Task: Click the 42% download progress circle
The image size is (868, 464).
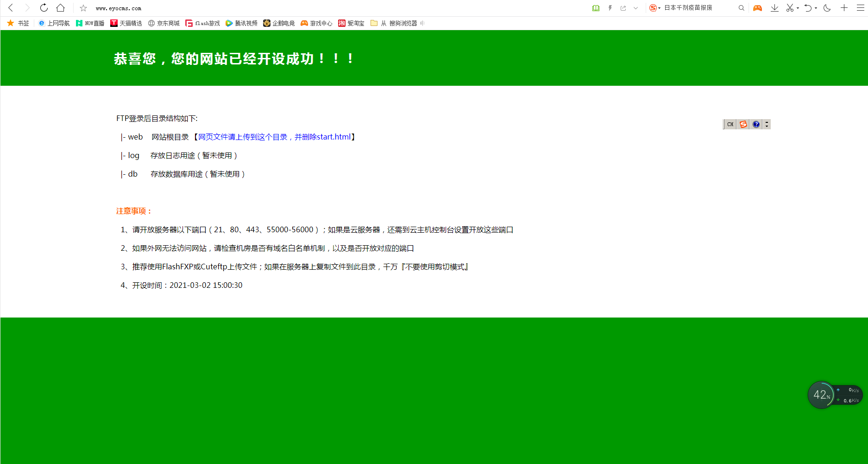Action: (822, 394)
